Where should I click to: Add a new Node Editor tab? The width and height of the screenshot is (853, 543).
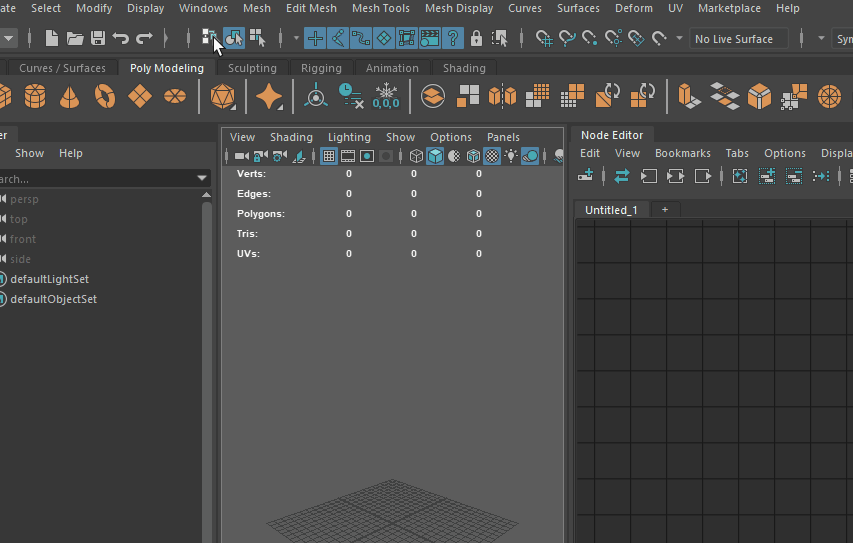point(664,210)
